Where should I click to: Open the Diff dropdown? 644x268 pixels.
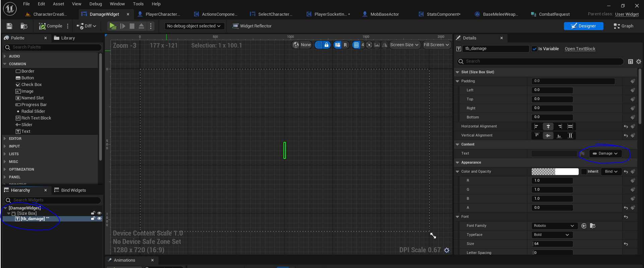pyautogui.click(x=86, y=26)
